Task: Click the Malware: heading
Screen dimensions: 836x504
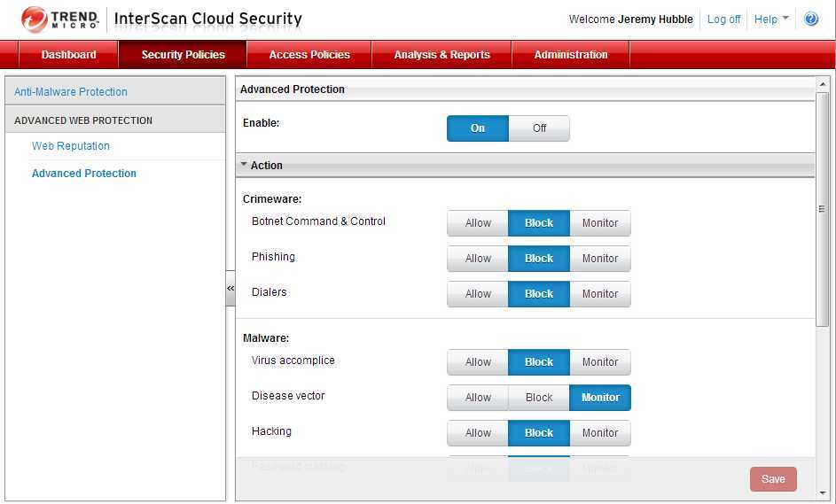Action: pyautogui.click(x=266, y=338)
